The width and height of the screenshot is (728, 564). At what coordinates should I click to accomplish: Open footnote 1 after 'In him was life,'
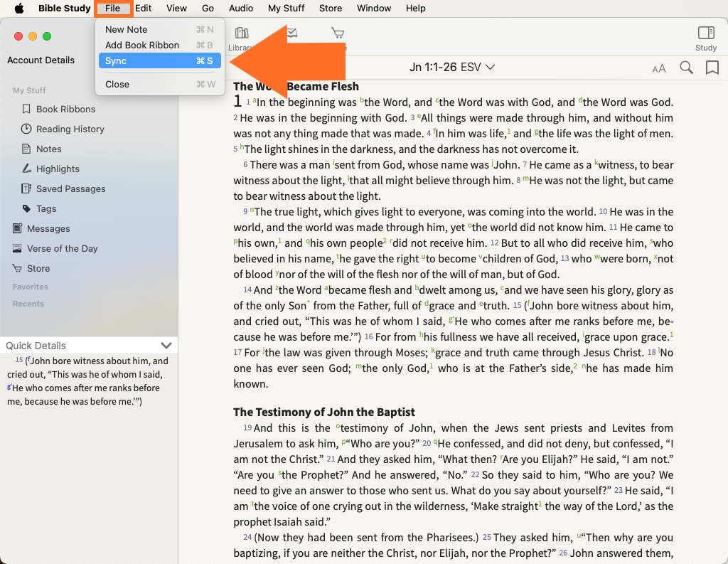pyautogui.click(x=509, y=132)
